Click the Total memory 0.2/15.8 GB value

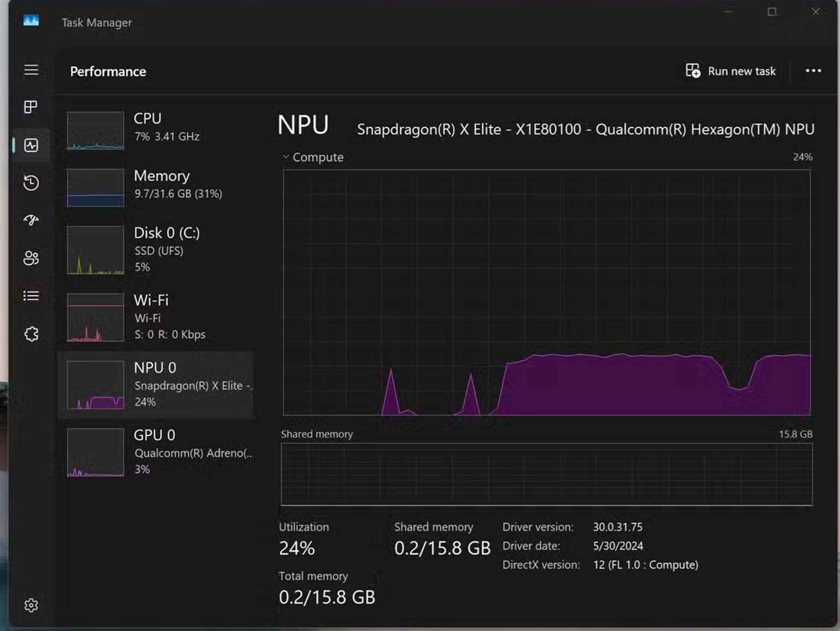coord(327,597)
